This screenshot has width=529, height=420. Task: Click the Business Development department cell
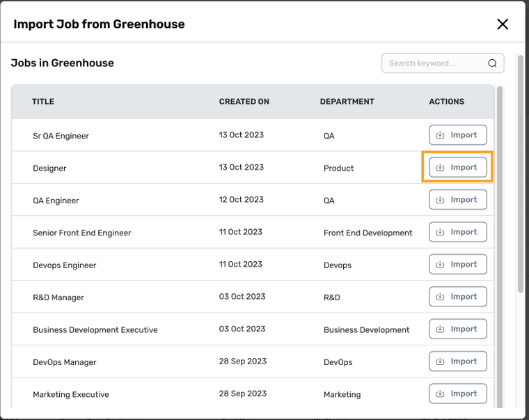click(366, 330)
